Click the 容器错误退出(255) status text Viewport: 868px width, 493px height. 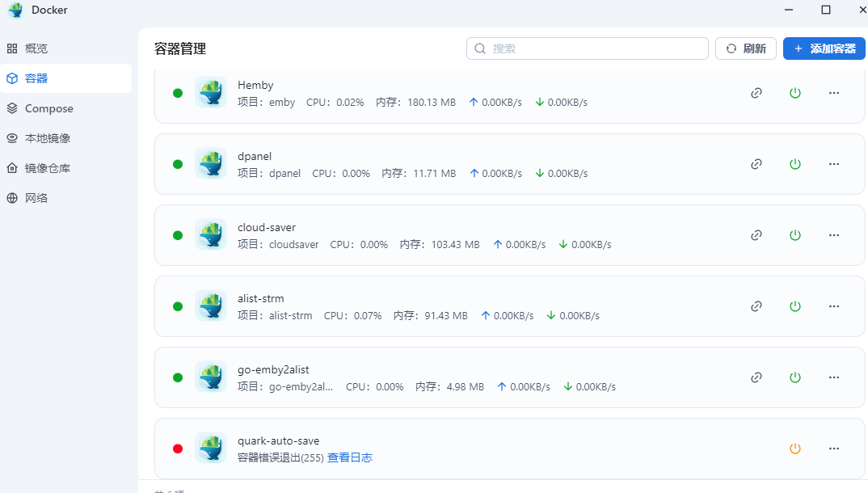[280, 457]
